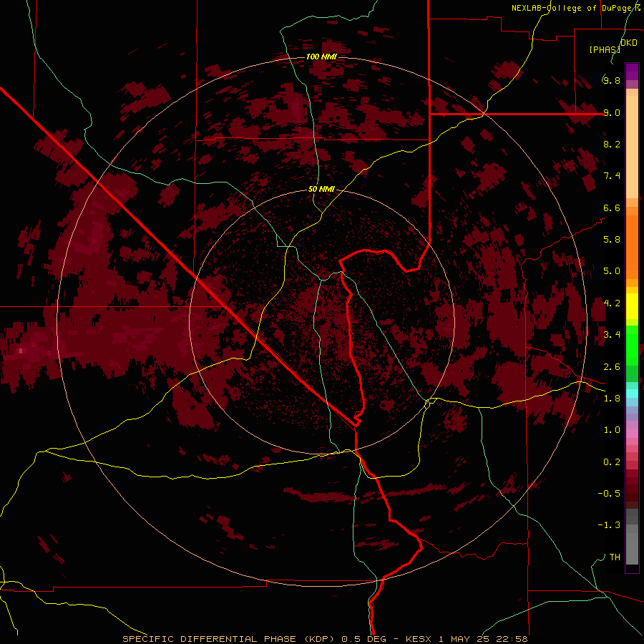The width and height of the screenshot is (644, 644).
Task: Click the 7.4 value on color scale
Action: click(612, 176)
